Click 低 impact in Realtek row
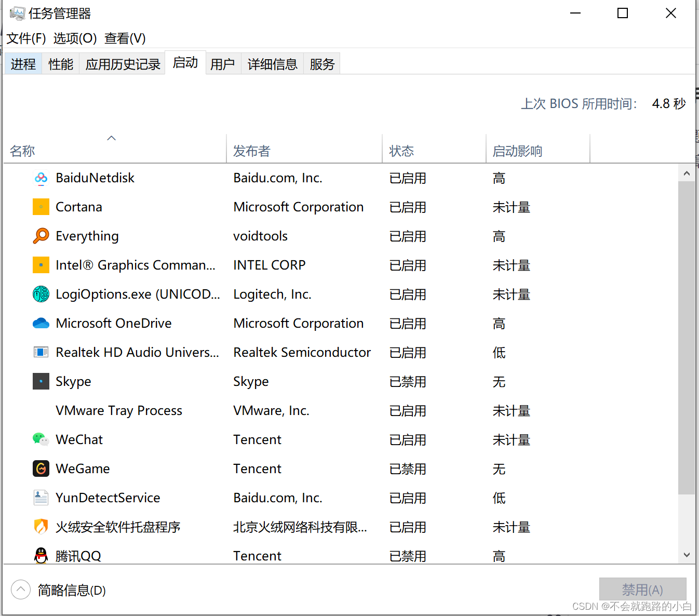699x616 pixels. pyautogui.click(x=499, y=353)
